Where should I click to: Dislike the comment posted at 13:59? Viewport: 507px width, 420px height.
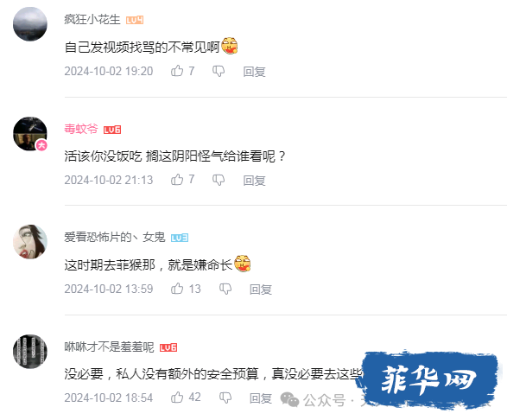(x=225, y=289)
